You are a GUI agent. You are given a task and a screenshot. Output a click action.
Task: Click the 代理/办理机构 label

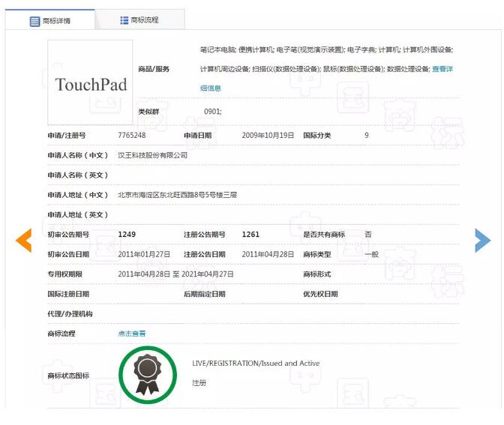click(x=70, y=314)
